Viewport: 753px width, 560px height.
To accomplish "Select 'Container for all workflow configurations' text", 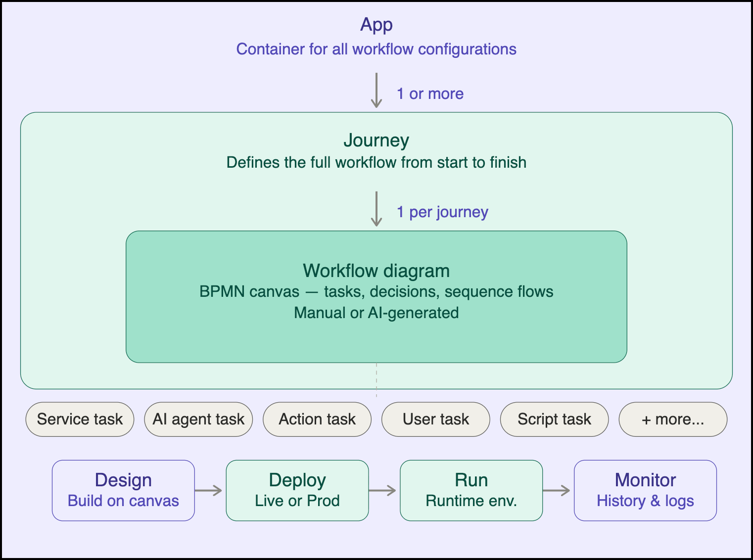I will pyautogui.click(x=376, y=49).
